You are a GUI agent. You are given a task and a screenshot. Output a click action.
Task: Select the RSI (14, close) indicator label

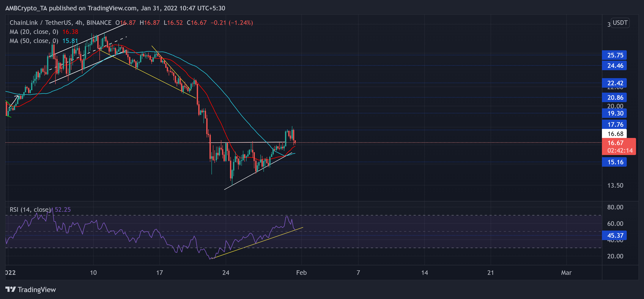click(x=30, y=209)
